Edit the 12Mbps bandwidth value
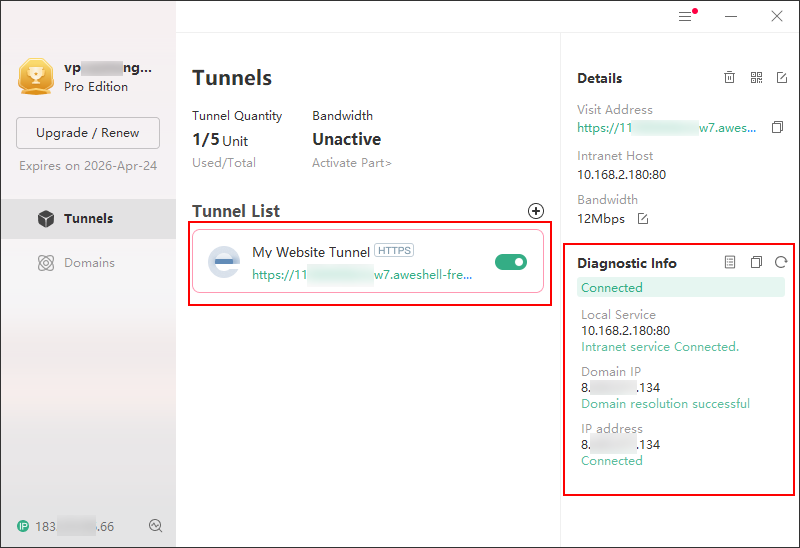This screenshot has width=800, height=548. pyautogui.click(x=643, y=219)
